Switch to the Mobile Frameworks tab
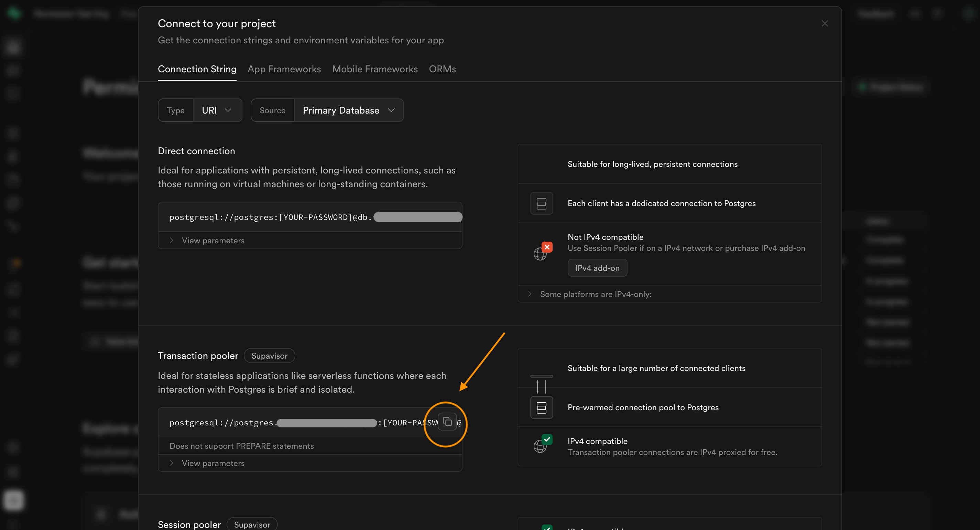 [374, 69]
